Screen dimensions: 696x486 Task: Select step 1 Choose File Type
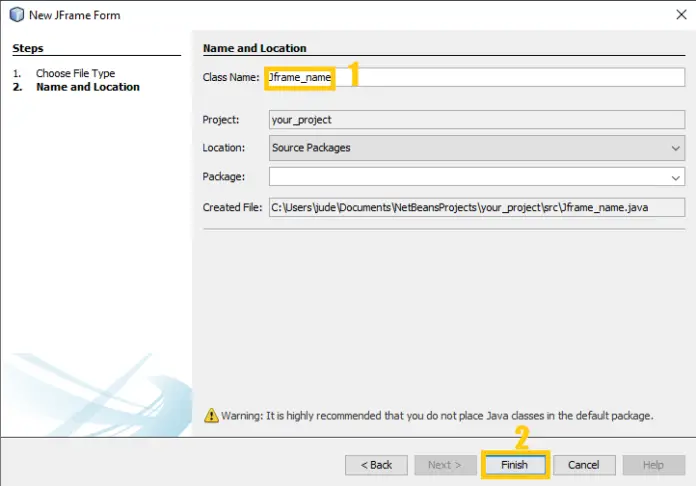75,73
